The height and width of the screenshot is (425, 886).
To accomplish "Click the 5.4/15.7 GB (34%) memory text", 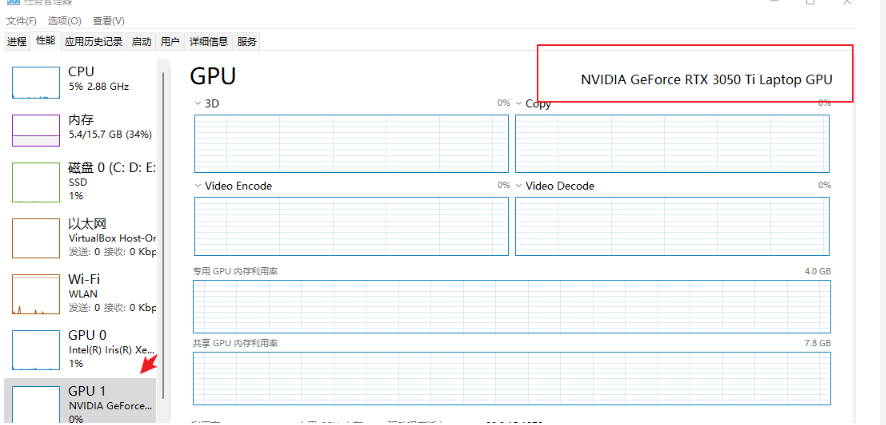I will (x=110, y=135).
